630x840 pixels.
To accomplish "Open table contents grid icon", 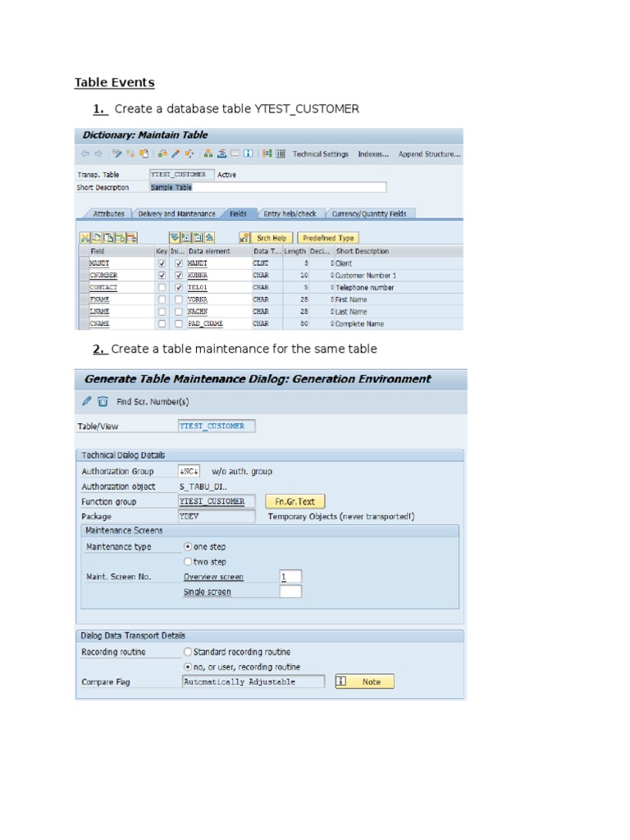I will 281,153.
